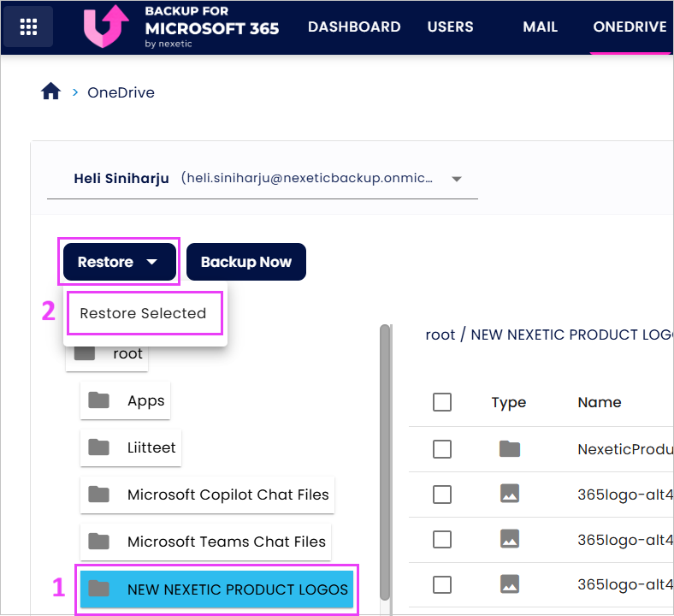Click the third 365logo-alt4 file name
This screenshot has height=616, width=674.
[x=625, y=584]
